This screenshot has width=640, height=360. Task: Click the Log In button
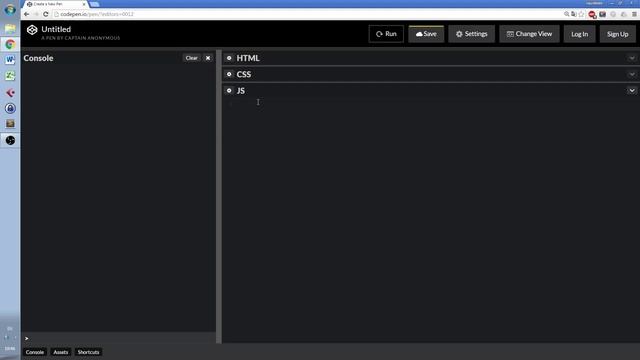point(580,34)
